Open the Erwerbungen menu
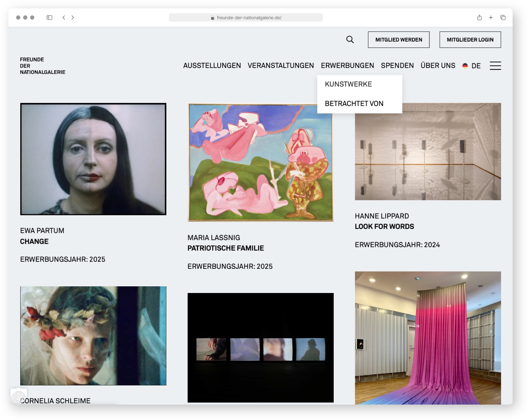Image resolution: width=528 pixels, height=420 pixels. [347, 65]
